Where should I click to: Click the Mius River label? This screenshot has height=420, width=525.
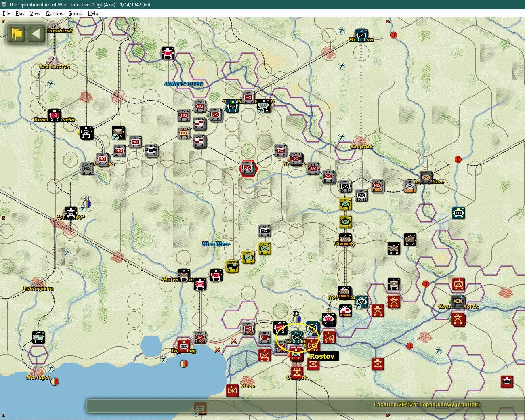tap(216, 244)
